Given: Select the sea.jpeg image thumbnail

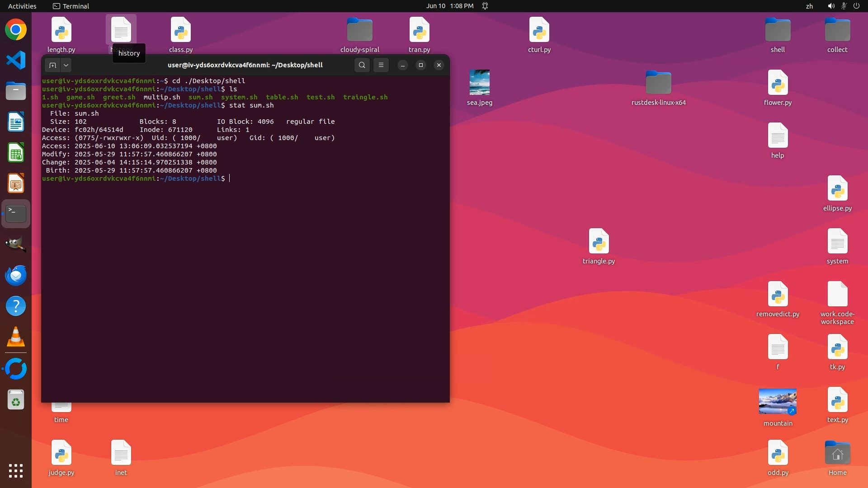Looking at the screenshot, I should [x=479, y=82].
